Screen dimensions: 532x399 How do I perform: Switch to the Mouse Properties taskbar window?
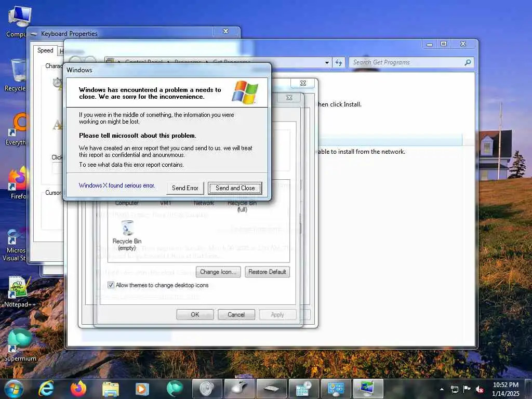(x=239, y=389)
